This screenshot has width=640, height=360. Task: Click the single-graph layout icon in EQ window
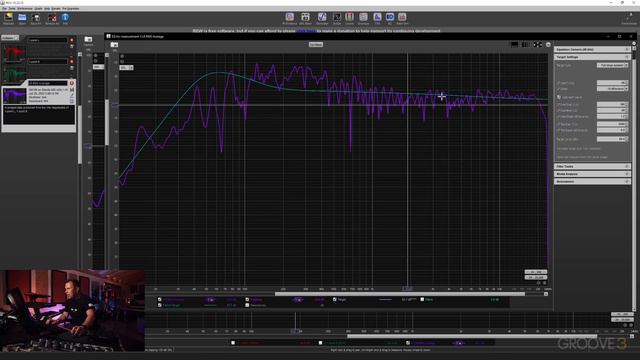coord(515,44)
